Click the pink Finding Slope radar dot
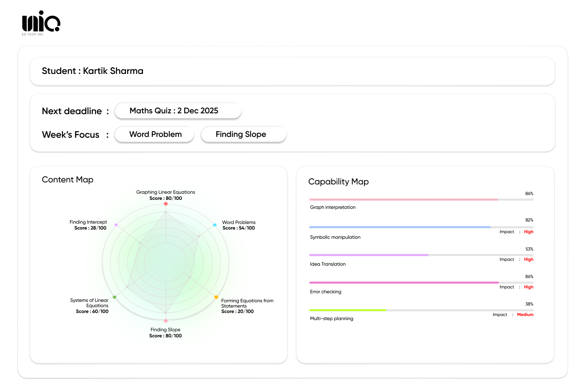 coord(166,321)
